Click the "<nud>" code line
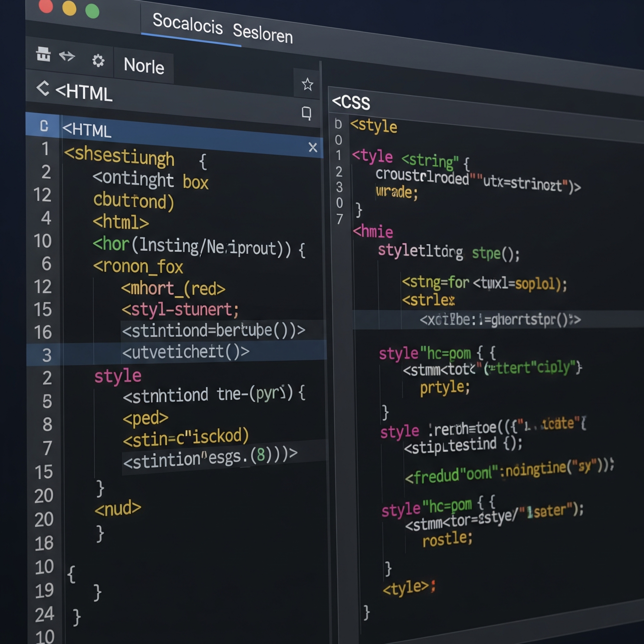This screenshot has width=644, height=644. tap(118, 508)
